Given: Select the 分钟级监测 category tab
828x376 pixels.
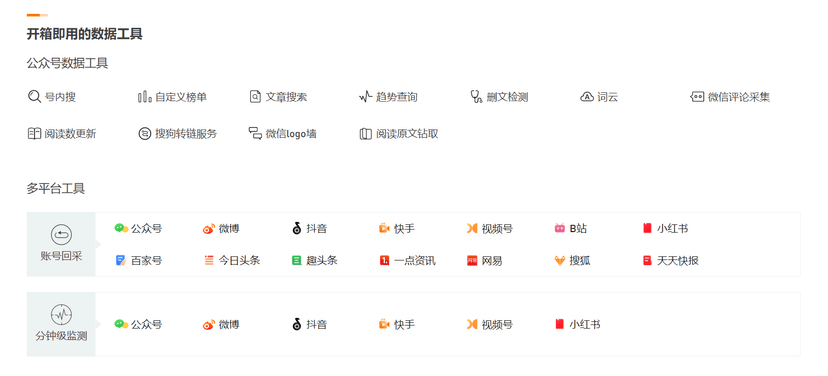Looking at the screenshot, I should coord(61,324).
